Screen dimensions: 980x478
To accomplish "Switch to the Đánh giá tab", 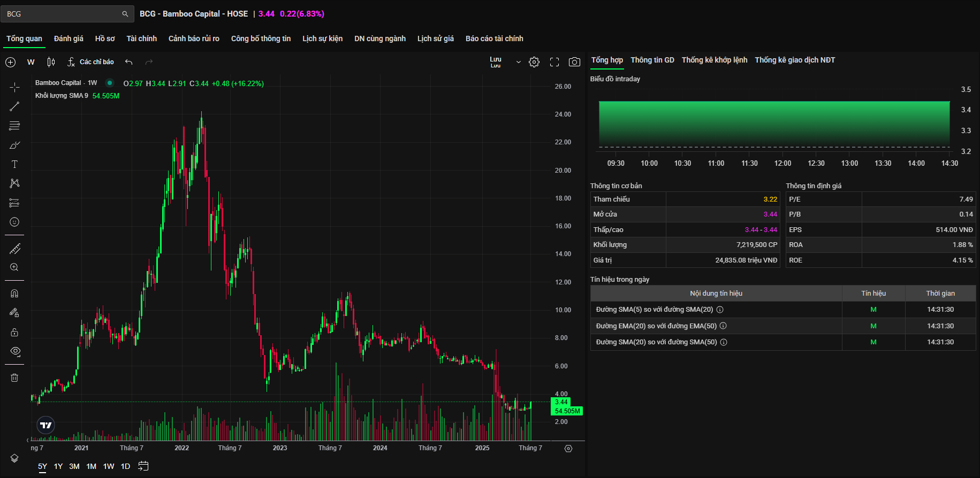I will point(69,38).
